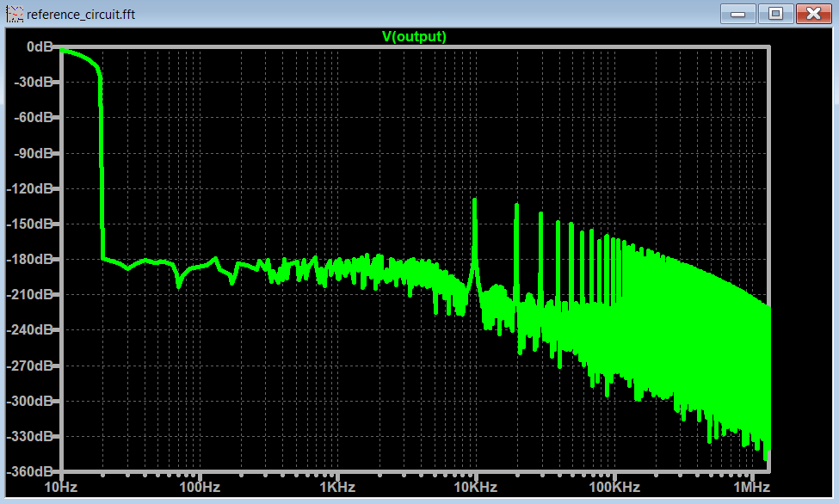This screenshot has height=504, width=839.
Task: Click the 10KHz horizontal axis label
Action: coord(475,487)
